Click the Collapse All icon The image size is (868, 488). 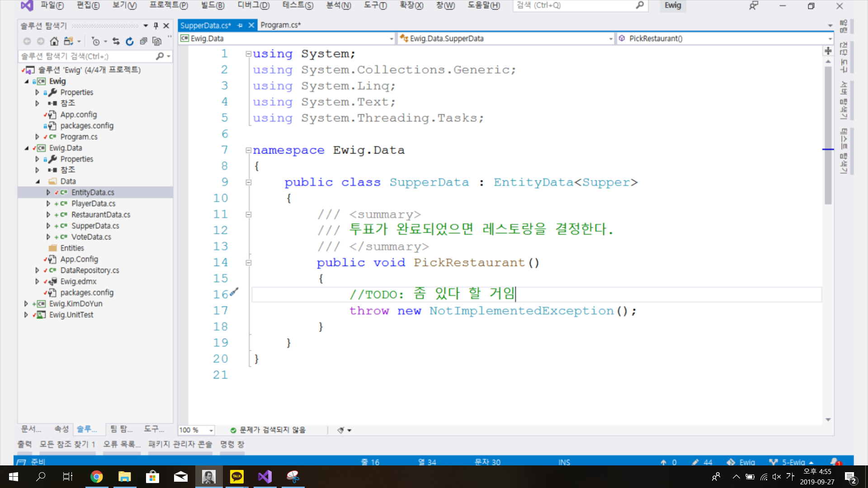click(143, 41)
